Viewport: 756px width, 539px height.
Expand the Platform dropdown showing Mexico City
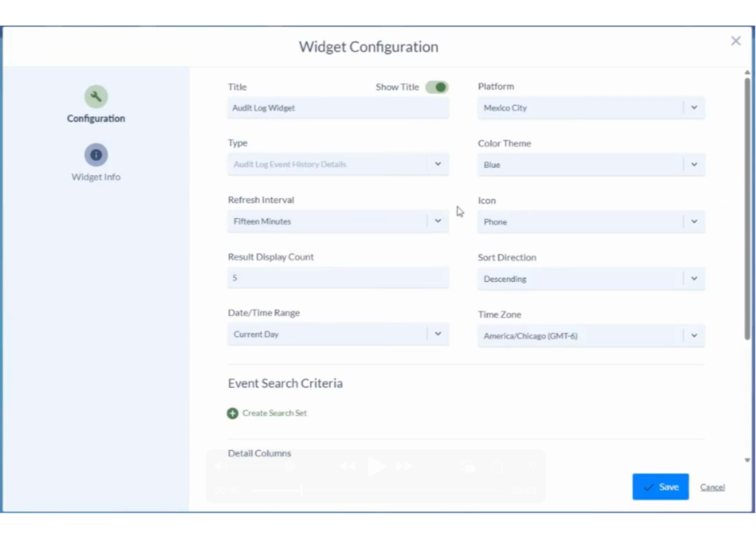tap(694, 107)
